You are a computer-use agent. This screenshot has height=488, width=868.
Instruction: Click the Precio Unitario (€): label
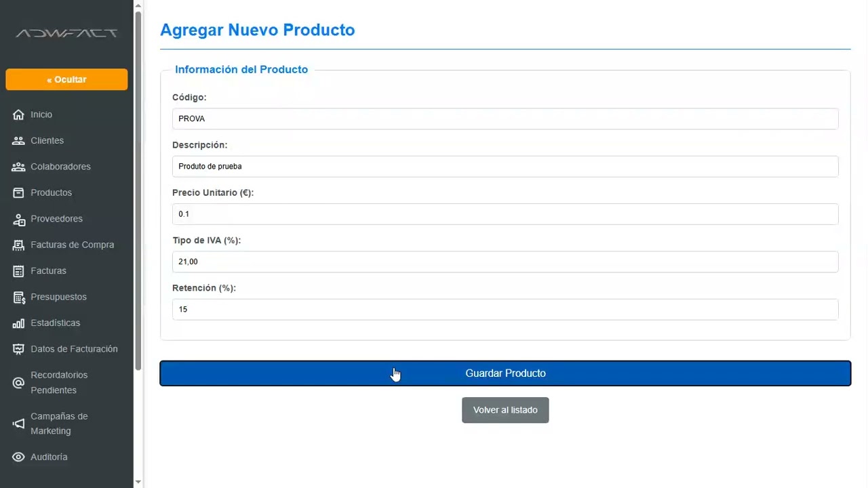point(213,192)
